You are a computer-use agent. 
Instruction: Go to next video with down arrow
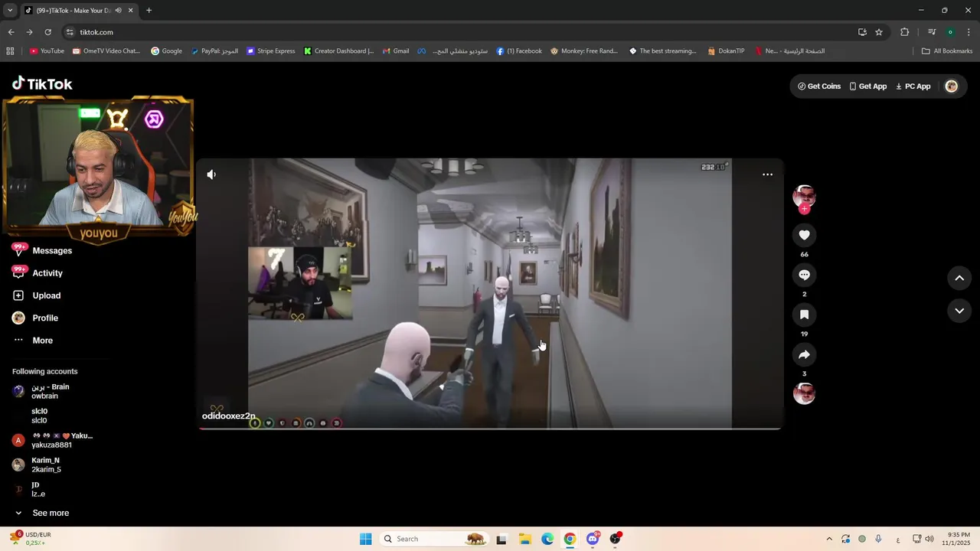(959, 311)
